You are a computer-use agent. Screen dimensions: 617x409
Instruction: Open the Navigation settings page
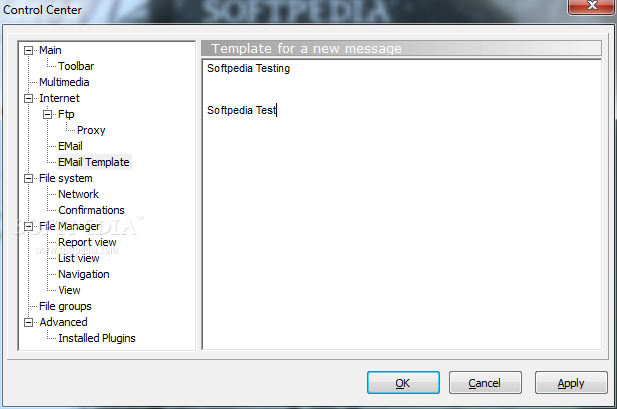pos(83,274)
